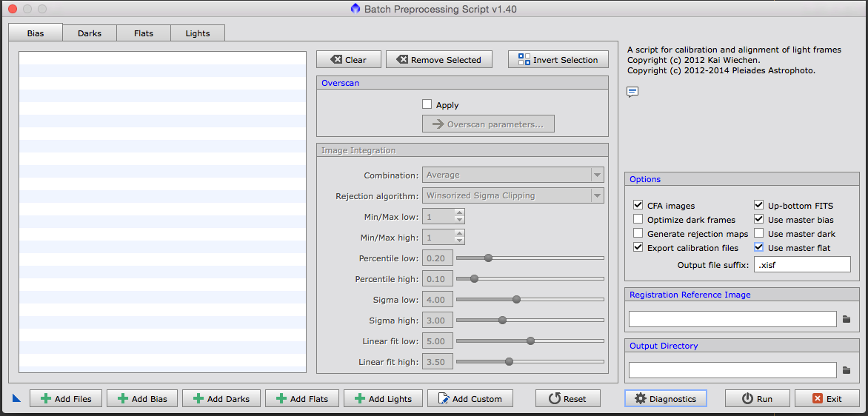Toggle Use master flat
Screen dimensions: 868x416
click(759, 247)
